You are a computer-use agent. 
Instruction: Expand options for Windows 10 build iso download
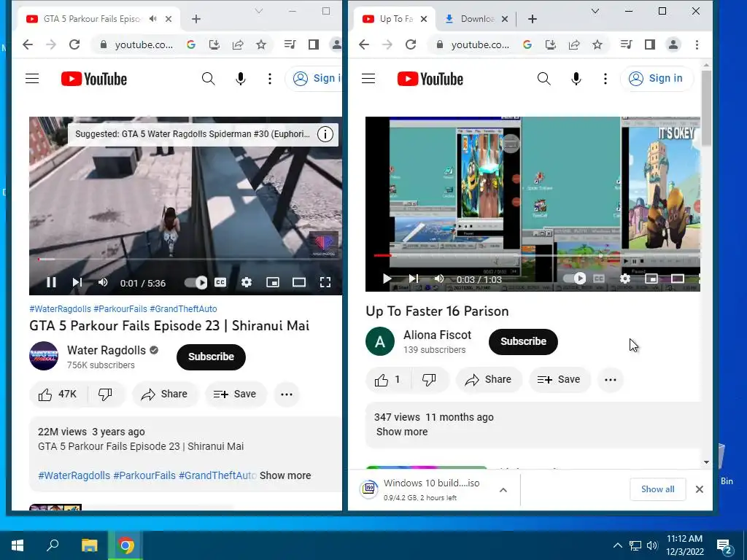(x=503, y=490)
